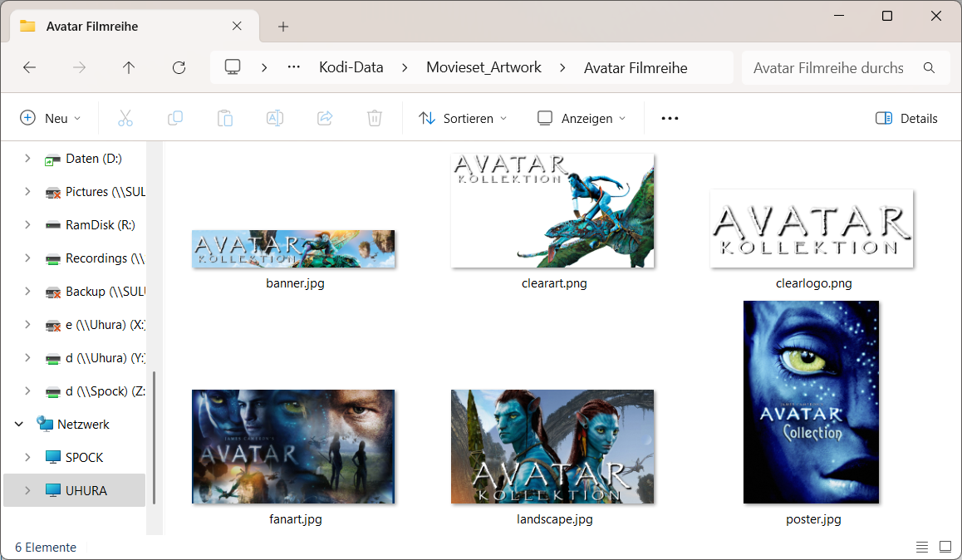The height and width of the screenshot is (560, 962).
Task: Open the Neu dropdown menu
Action: pyautogui.click(x=51, y=118)
